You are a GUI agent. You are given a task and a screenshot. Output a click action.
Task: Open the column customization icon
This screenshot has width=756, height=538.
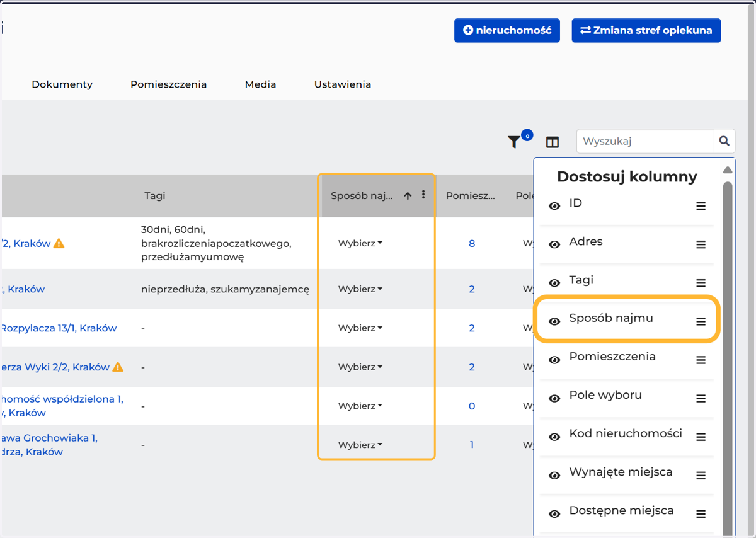pos(553,142)
